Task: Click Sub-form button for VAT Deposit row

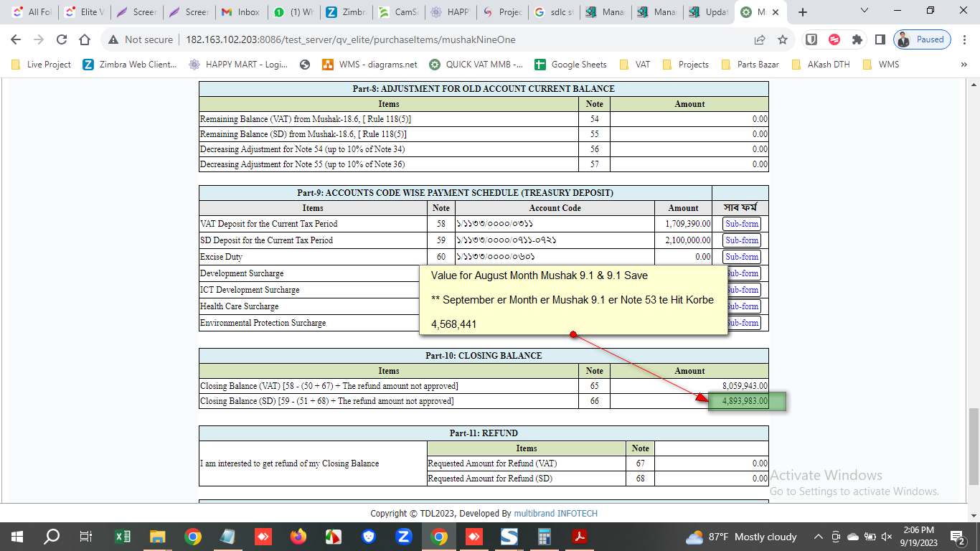Action: (741, 224)
